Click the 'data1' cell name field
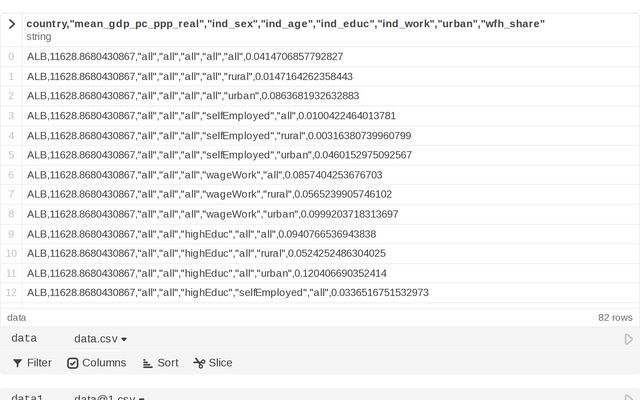 tap(27, 398)
